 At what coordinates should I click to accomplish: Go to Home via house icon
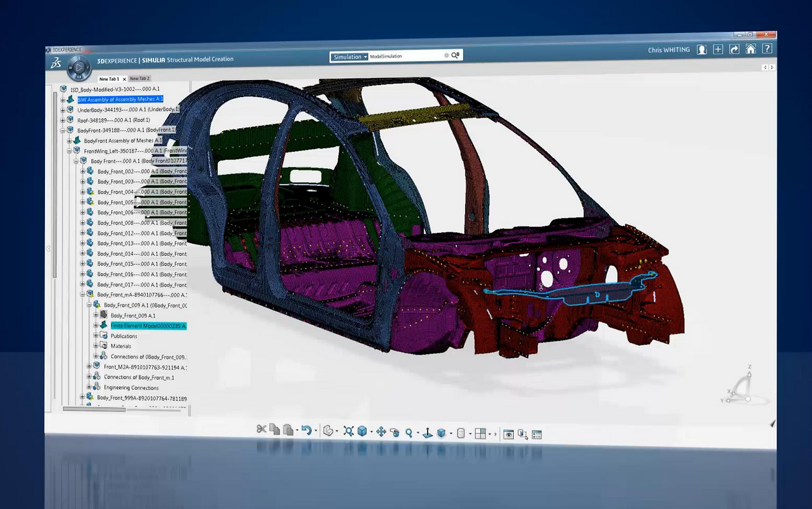tap(750, 49)
